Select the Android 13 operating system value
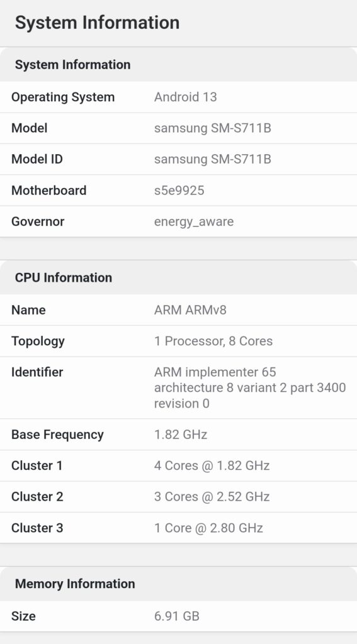Screen dimensions: 357x644 (186, 97)
